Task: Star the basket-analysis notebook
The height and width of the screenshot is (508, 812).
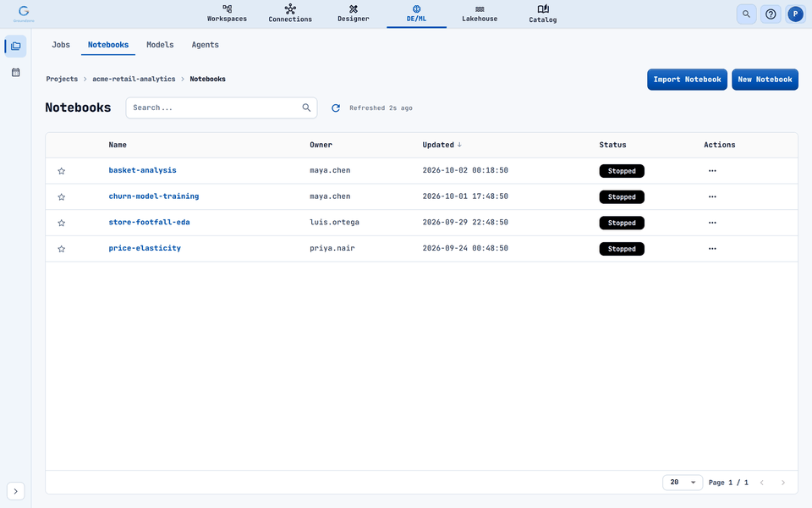Action: pyautogui.click(x=62, y=171)
